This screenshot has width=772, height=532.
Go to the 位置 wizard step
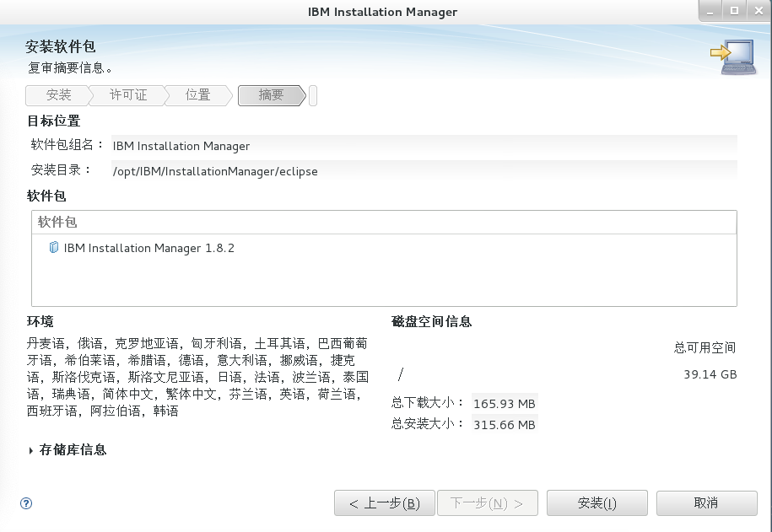(x=197, y=95)
